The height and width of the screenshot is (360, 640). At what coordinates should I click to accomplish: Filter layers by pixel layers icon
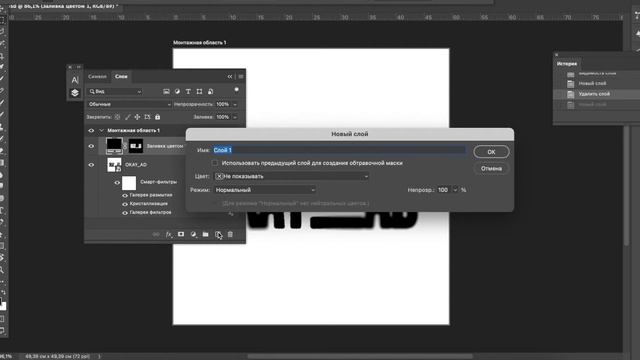[166, 91]
